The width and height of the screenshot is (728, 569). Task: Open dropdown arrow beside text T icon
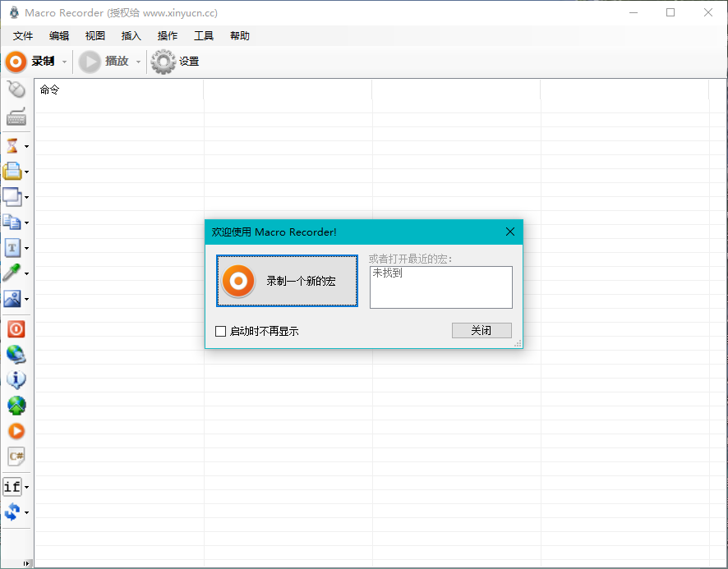(26, 248)
